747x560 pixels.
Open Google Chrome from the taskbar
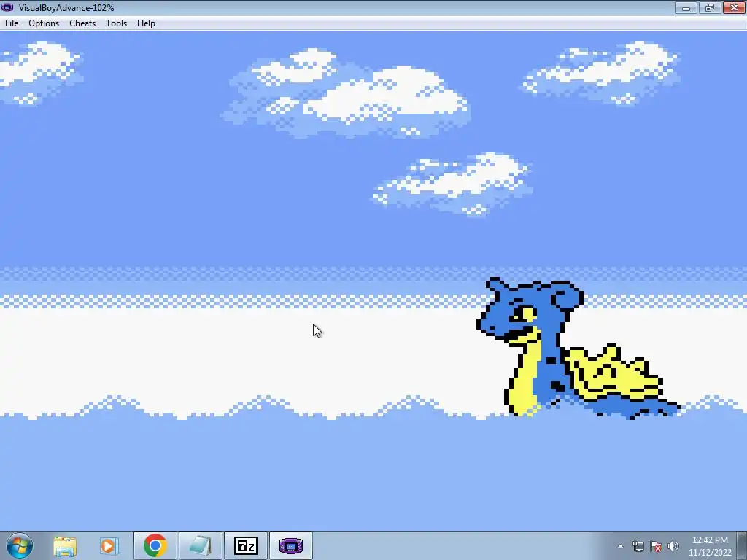(x=155, y=545)
